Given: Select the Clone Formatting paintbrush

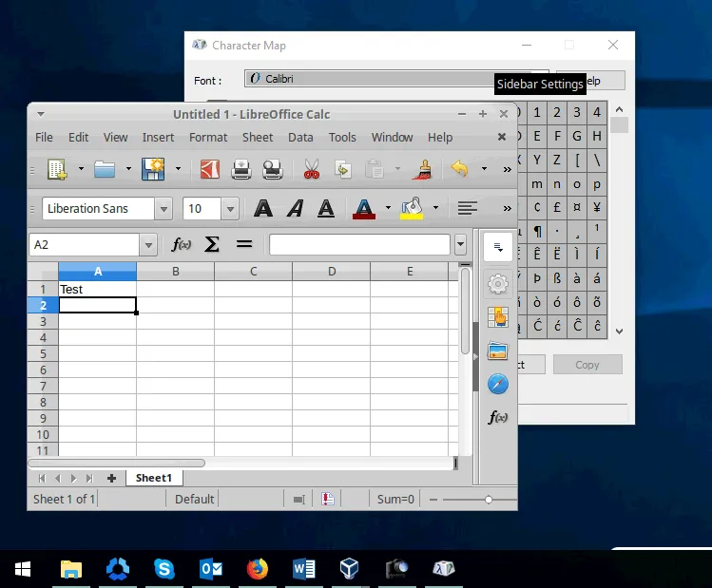Looking at the screenshot, I should click(x=424, y=169).
